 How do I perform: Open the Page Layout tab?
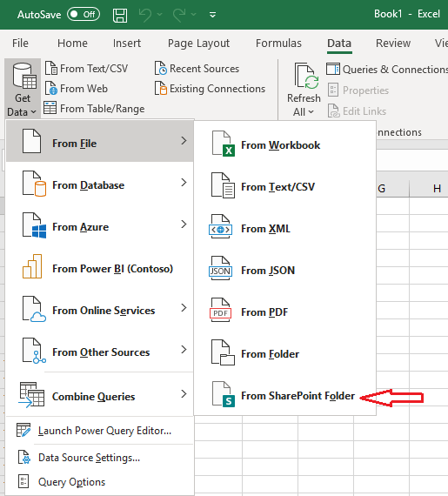(x=198, y=43)
